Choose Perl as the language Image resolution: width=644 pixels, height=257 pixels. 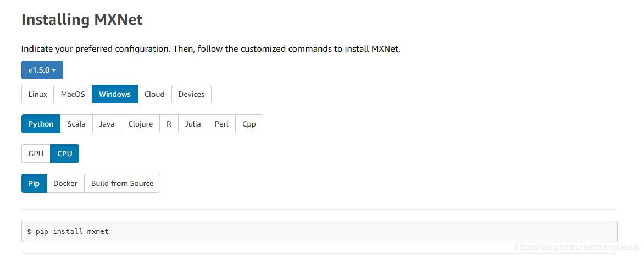point(222,124)
